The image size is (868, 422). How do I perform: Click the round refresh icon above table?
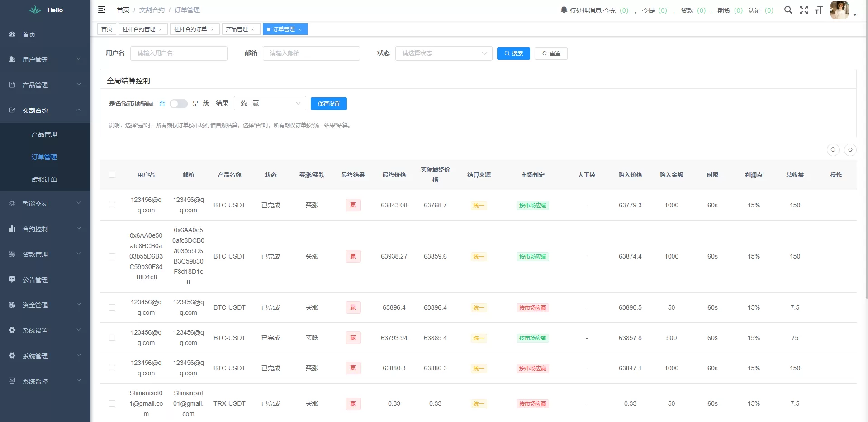(x=850, y=149)
